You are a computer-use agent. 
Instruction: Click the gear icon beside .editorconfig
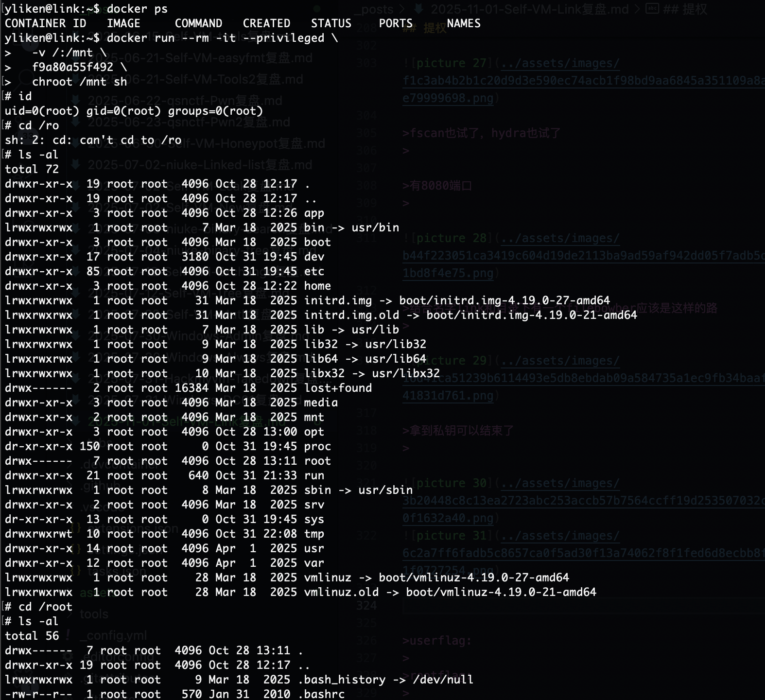point(69,656)
